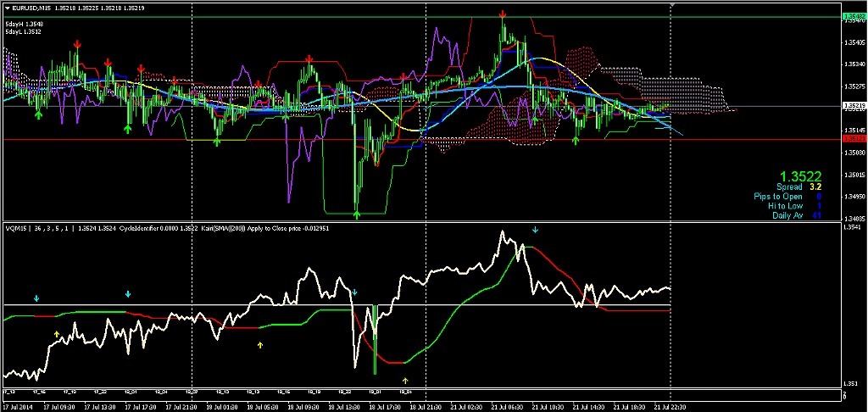Viewport: 868px width, 412px height.
Task: Click the gray chart shift triangle at top
Action: coord(671,5)
